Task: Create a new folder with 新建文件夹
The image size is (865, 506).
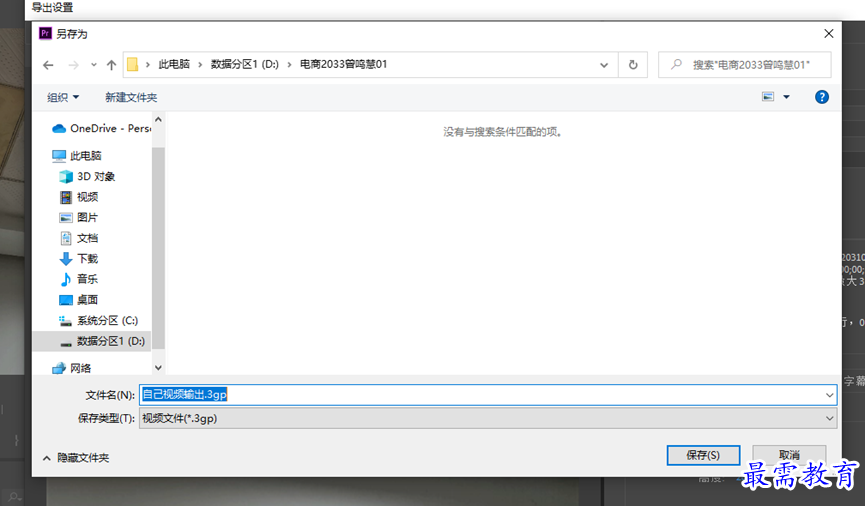Action: [x=131, y=97]
